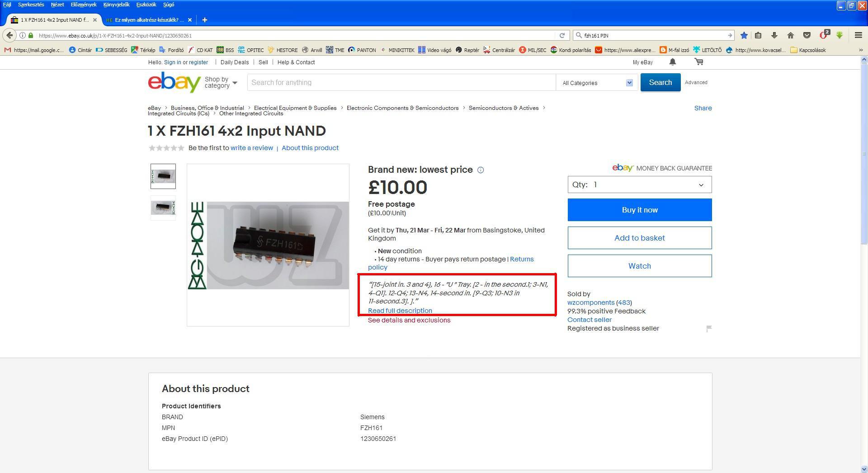Open the All Categories dropdown
Screen dimensions: 868x473
click(x=597, y=83)
